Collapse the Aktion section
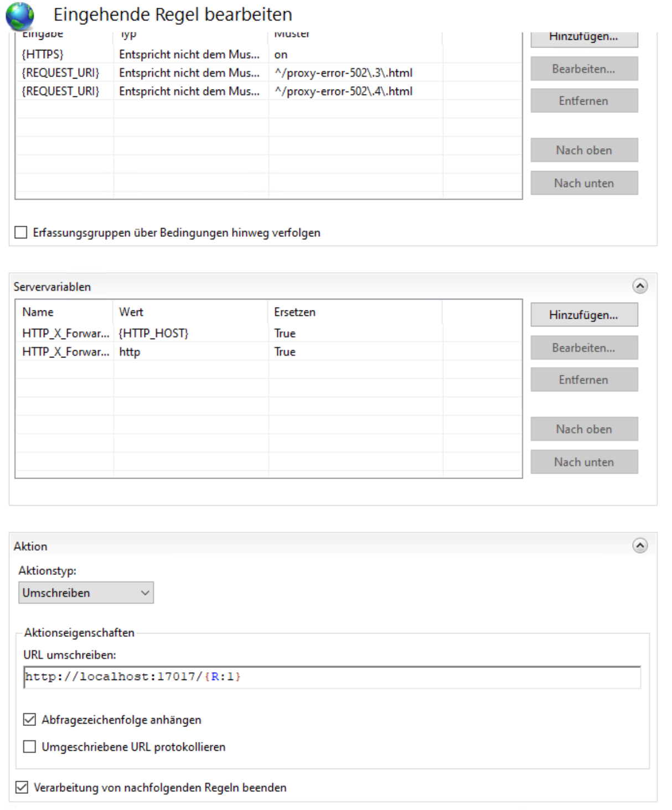The height and width of the screenshot is (810, 672). click(639, 546)
